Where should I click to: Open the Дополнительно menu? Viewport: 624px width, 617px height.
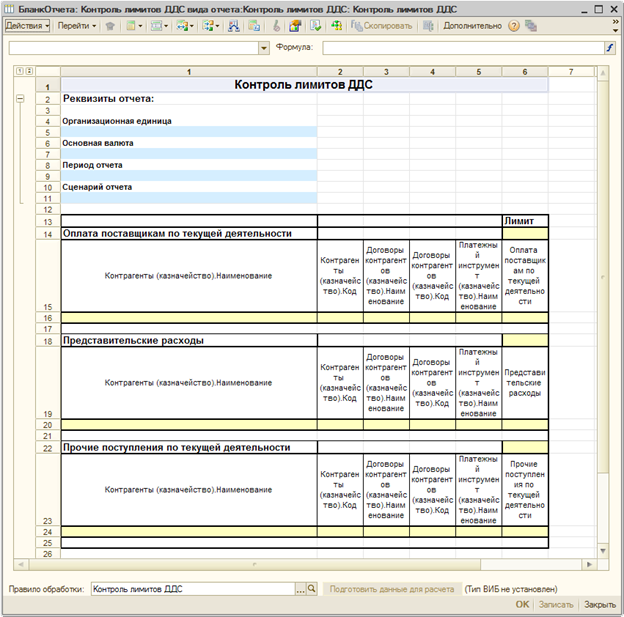473,26
